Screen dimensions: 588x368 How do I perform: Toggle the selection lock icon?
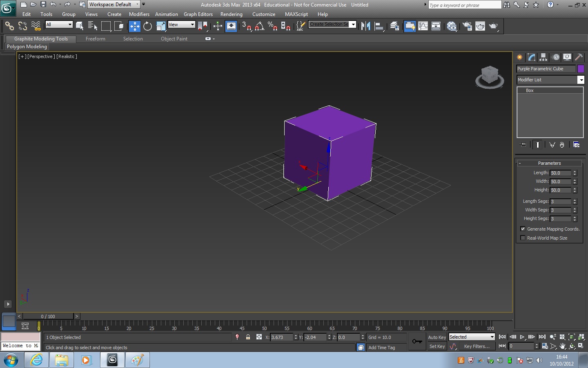pos(248,337)
